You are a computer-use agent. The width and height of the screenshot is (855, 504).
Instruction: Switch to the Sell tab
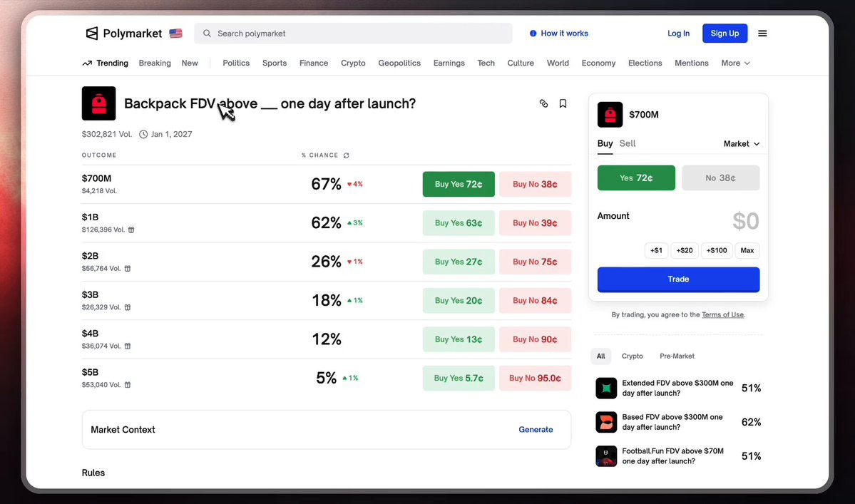tap(628, 143)
